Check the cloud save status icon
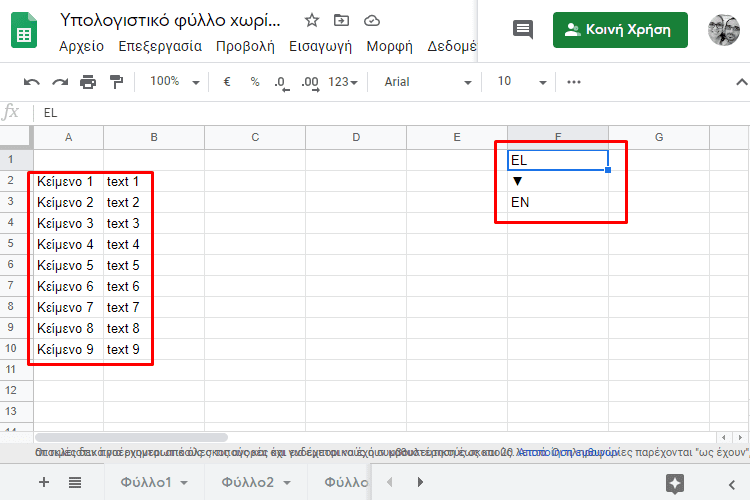Image resolution: width=750 pixels, height=500 pixels. click(x=372, y=21)
